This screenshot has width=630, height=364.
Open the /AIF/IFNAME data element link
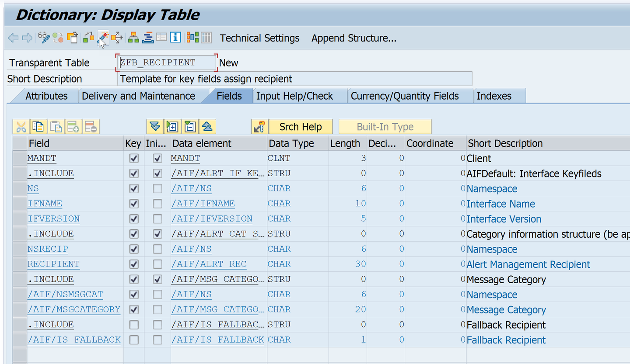[x=203, y=204]
